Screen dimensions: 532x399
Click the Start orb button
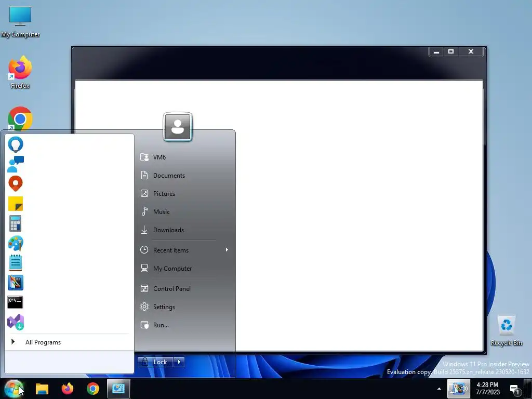(14, 389)
